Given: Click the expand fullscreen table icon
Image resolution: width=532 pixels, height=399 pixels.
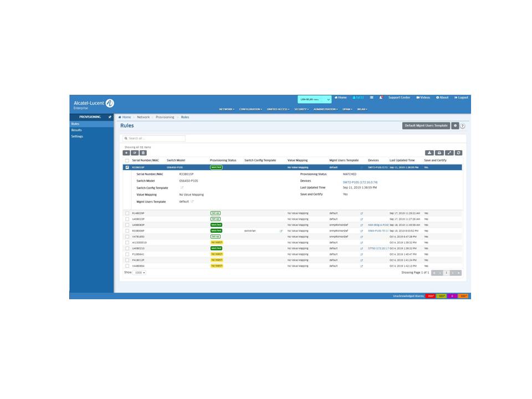Looking at the screenshot, I should [449, 153].
